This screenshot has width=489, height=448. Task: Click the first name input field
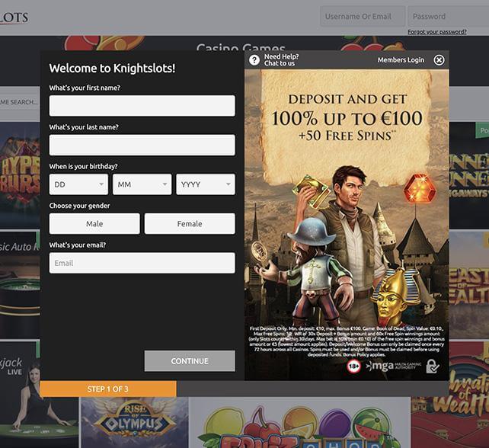point(142,106)
